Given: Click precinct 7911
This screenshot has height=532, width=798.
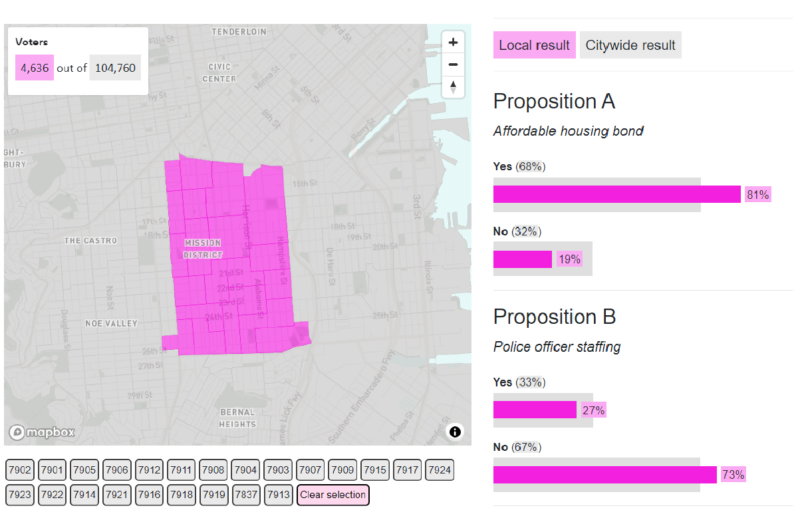Looking at the screenshot, I should (x=181, y=469).
